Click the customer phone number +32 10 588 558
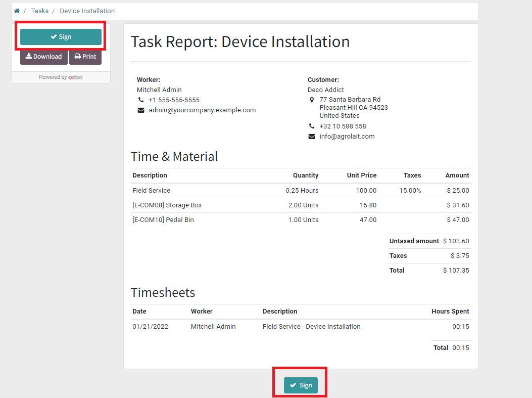 click(x=343, y=126)
